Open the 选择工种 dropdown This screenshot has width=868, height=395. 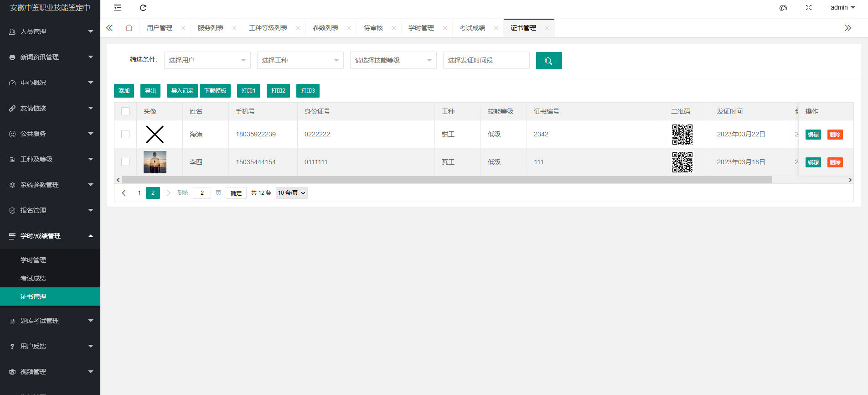click(300, 60)
